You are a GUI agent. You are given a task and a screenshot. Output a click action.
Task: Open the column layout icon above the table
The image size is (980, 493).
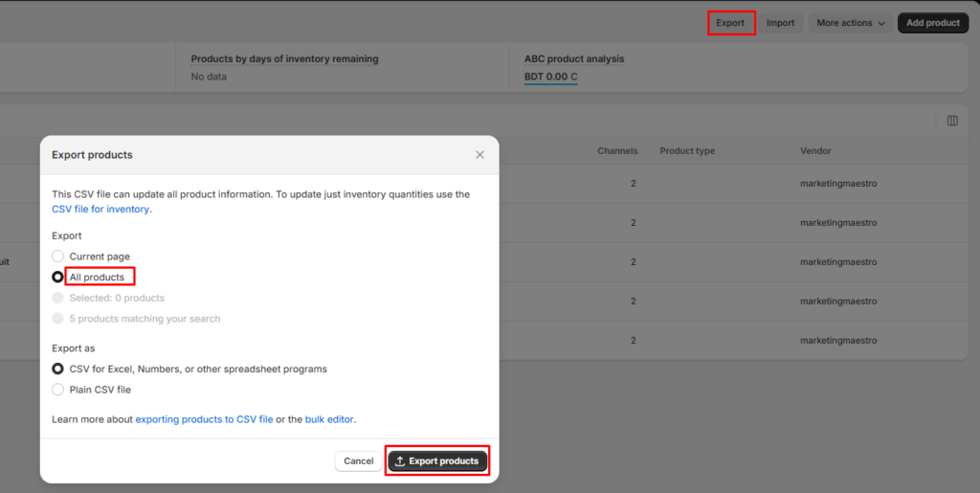coord(952,121)
